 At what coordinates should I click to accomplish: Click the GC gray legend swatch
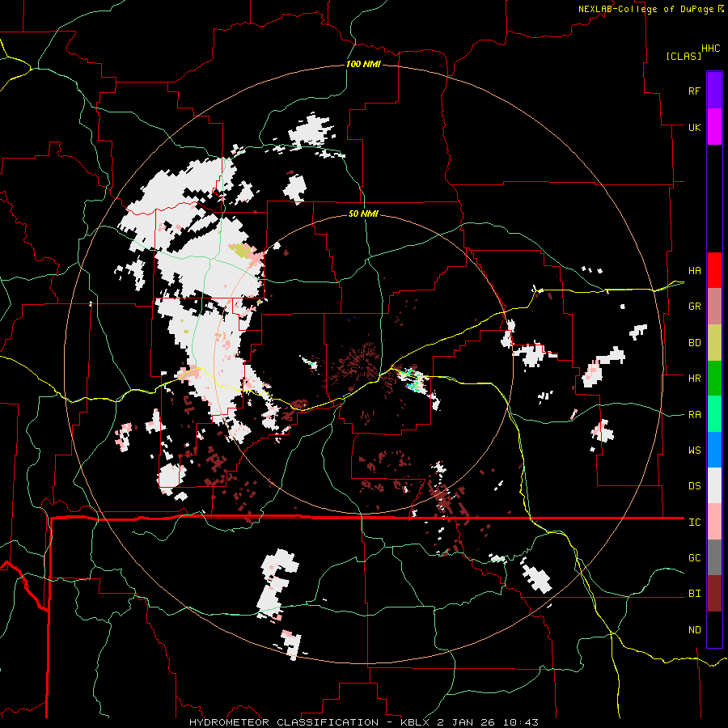[714, 557]
